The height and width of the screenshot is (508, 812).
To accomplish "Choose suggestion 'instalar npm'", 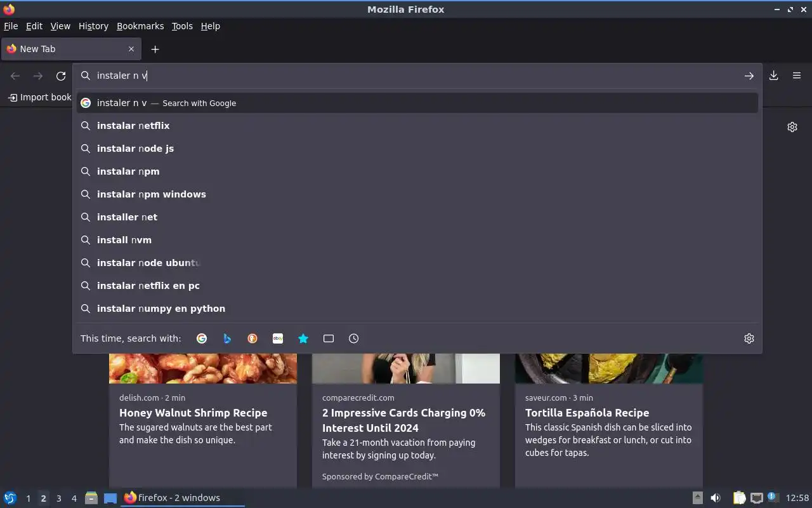I will point(417,171).
